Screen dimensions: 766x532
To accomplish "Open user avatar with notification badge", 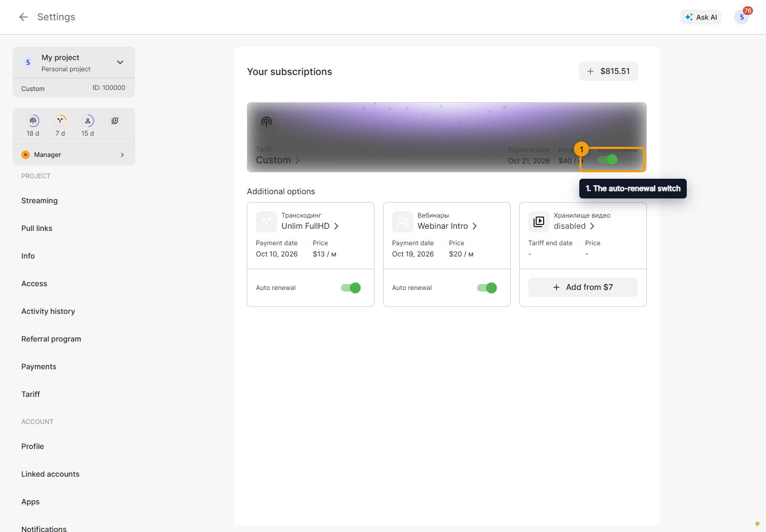I will pos(742,17).
